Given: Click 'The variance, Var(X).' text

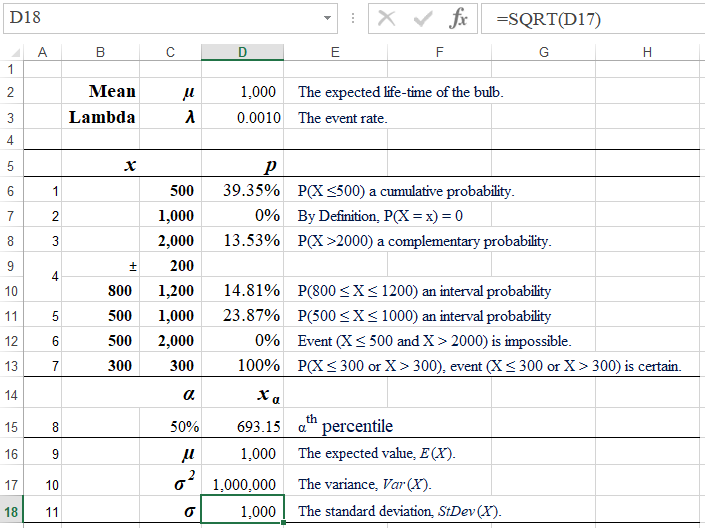Looking at the screenshot, I should click(365, 484).
